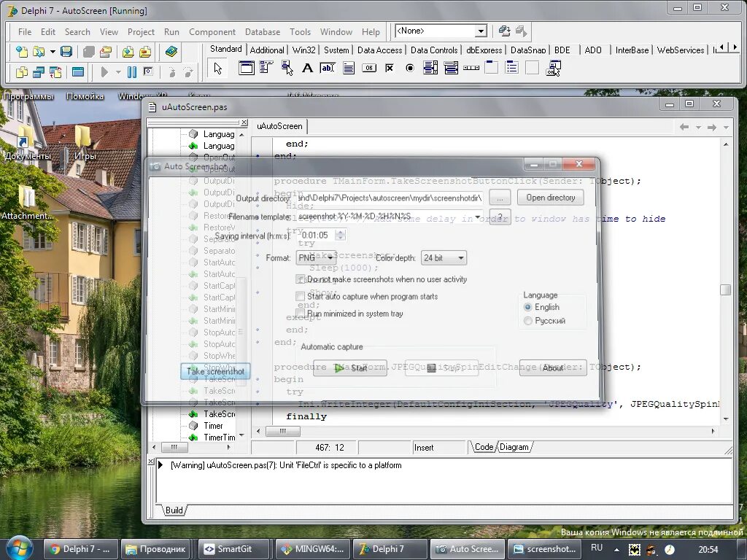The image size is (747, 560).
Task: Select the English language radio button
Action: pos(528,308)
